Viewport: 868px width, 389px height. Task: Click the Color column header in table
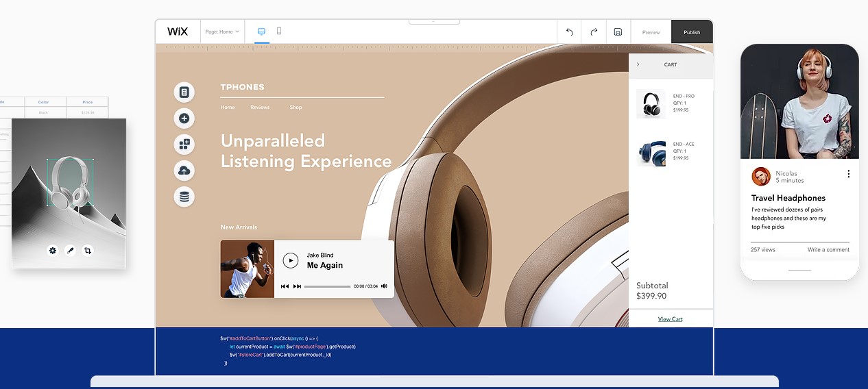(x=44, y=102)
